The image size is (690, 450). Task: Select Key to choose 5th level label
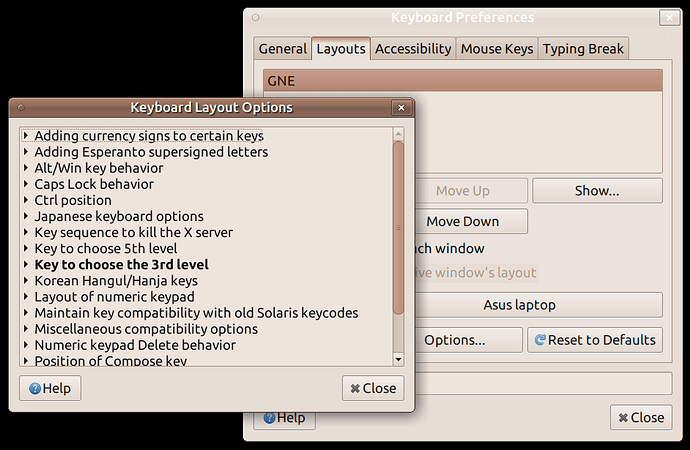coord(106,249)
